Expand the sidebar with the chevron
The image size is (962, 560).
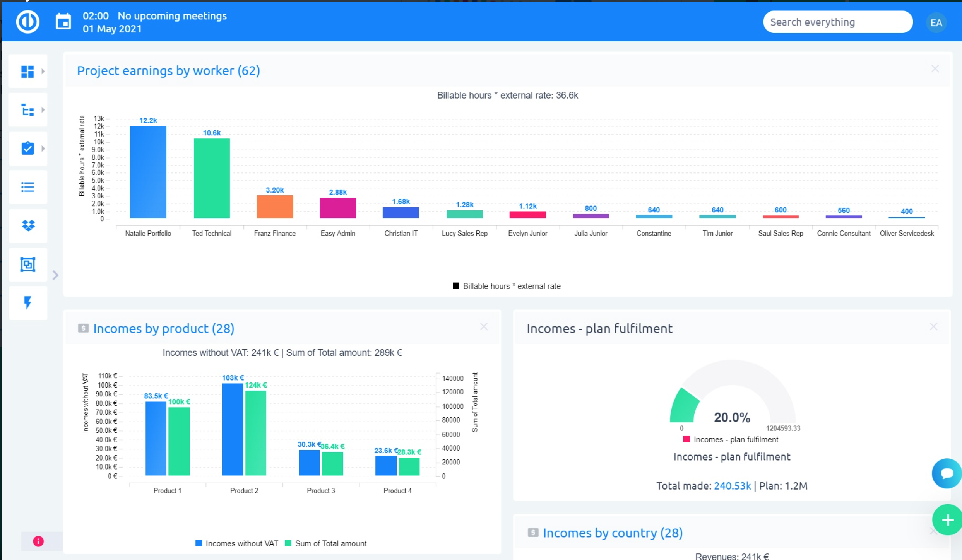pos(55,275)
